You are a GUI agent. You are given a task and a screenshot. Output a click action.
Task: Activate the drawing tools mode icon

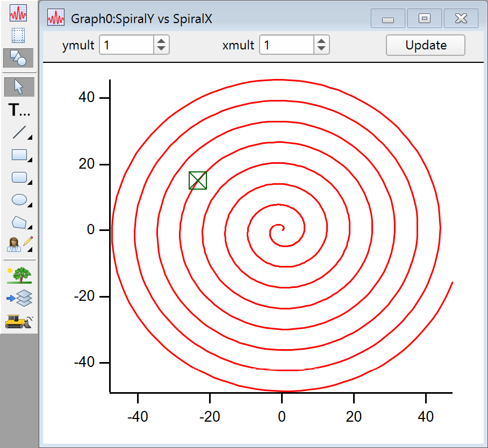(x=19, y=58)
